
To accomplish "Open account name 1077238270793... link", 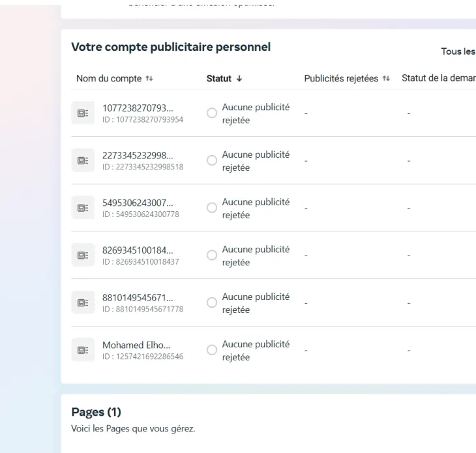I will point(138,108).
